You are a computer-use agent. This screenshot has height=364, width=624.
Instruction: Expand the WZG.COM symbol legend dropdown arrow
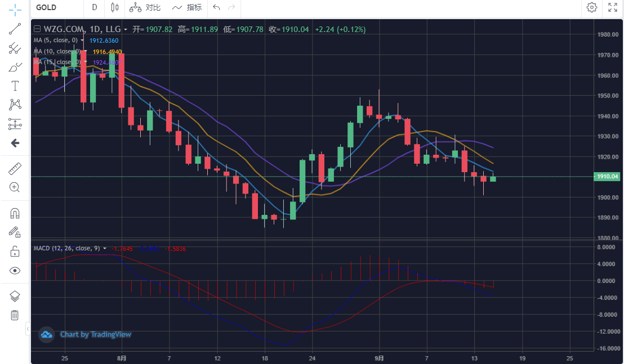pyautogui.click(x=126, y=29)
